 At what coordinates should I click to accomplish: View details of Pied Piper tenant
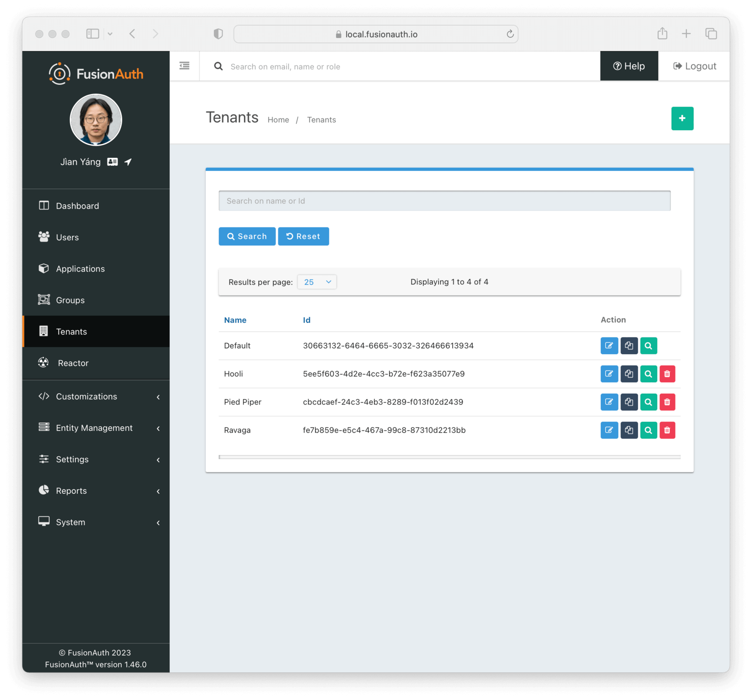coord(648,402)
